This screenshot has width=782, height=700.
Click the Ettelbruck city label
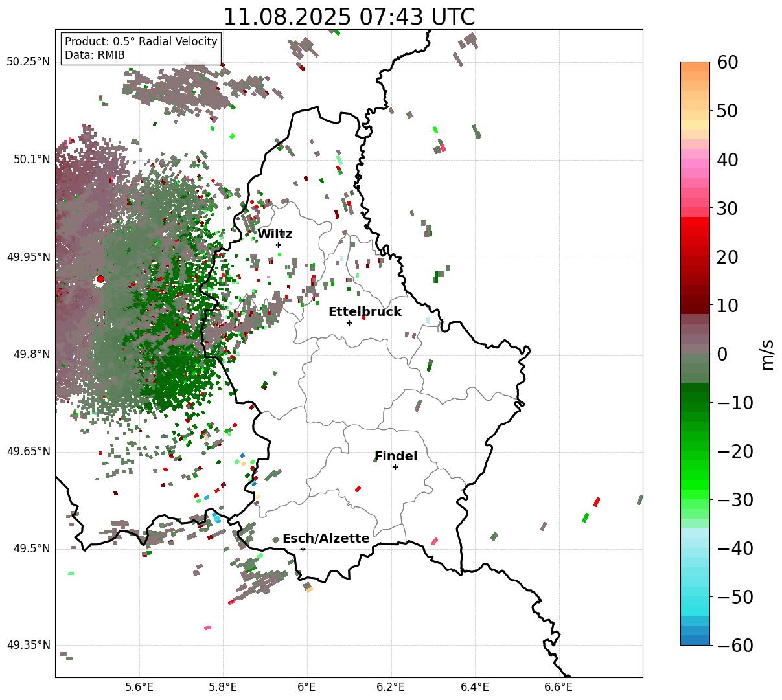365,312
